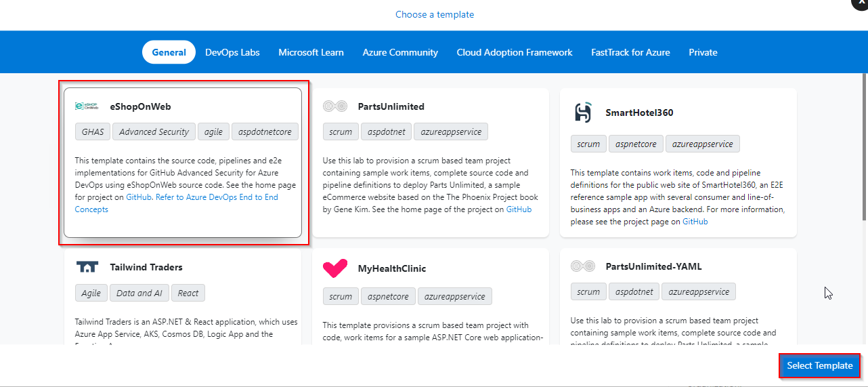Screen dimensions: 868x387
Task: Click the PartsUnlimited-YAML gear logo icon
Action: coord(583,266)
